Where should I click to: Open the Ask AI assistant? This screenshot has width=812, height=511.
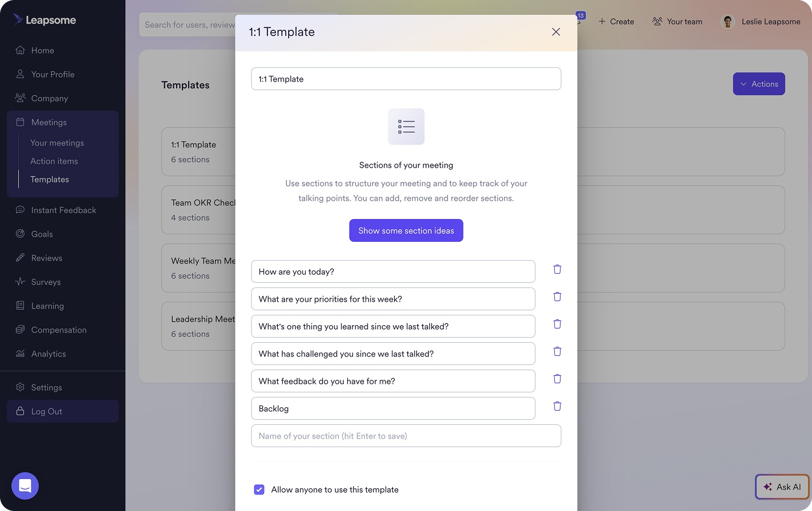click(782, 486)
